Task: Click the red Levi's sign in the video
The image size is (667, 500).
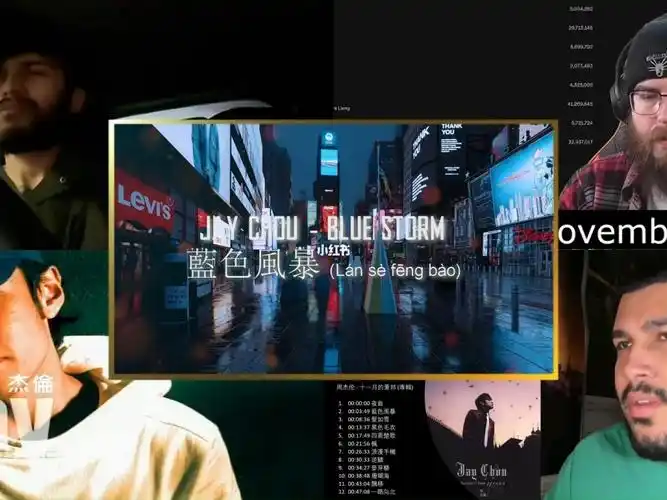Action: click(144, 200)
